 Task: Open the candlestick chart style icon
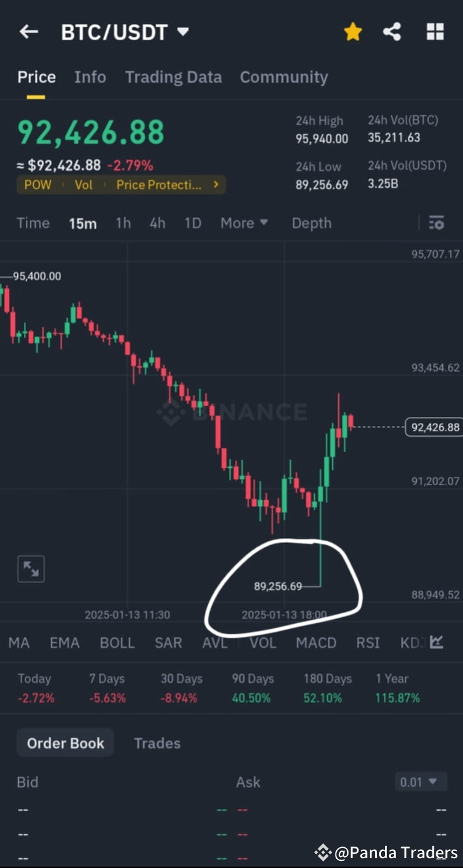click(436, 642)
